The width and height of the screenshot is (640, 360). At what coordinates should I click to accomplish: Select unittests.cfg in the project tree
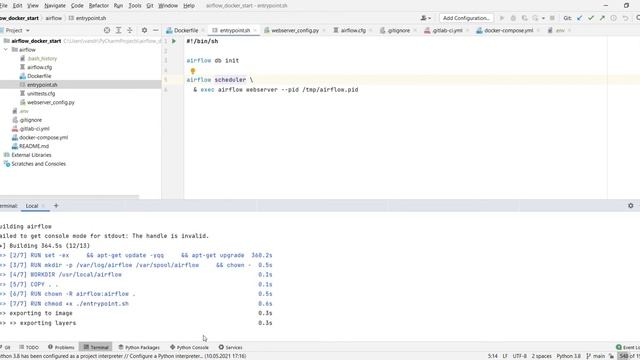[x=41, y=93]
